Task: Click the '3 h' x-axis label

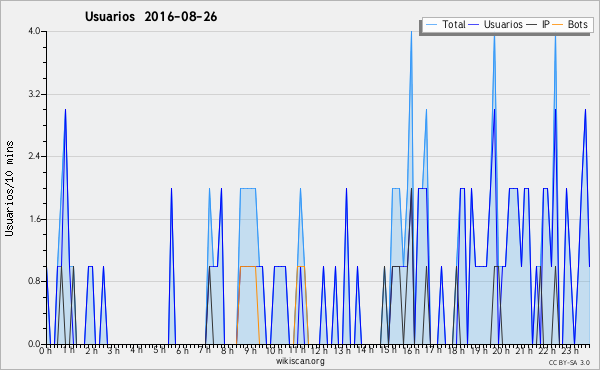Action: pos(114,351)
